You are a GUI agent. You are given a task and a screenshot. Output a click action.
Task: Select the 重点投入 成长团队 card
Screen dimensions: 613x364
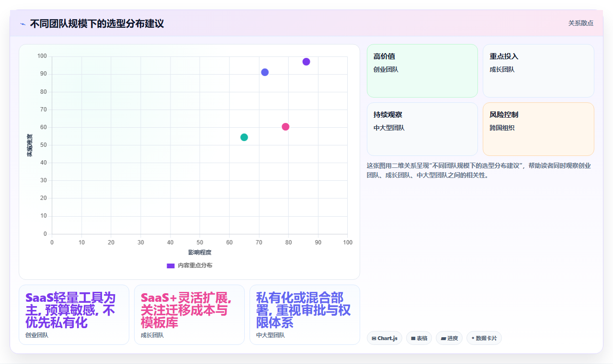click(x=538, y=71)
